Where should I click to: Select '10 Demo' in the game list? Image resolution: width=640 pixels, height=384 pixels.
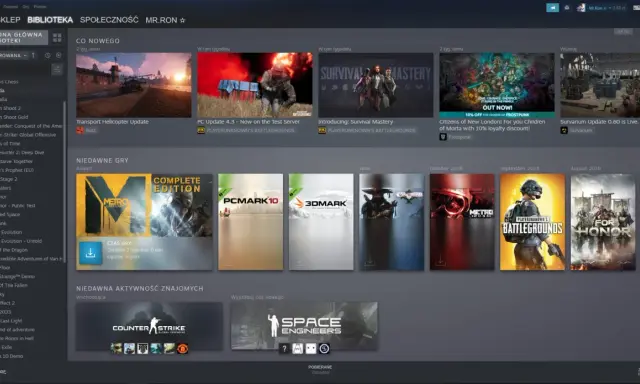12,356
